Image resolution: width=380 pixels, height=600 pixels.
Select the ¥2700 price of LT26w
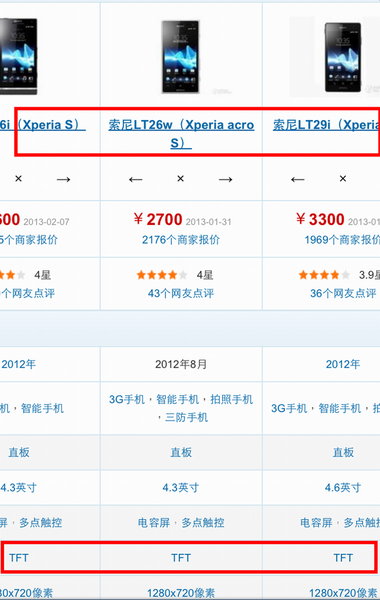point(158,220)
